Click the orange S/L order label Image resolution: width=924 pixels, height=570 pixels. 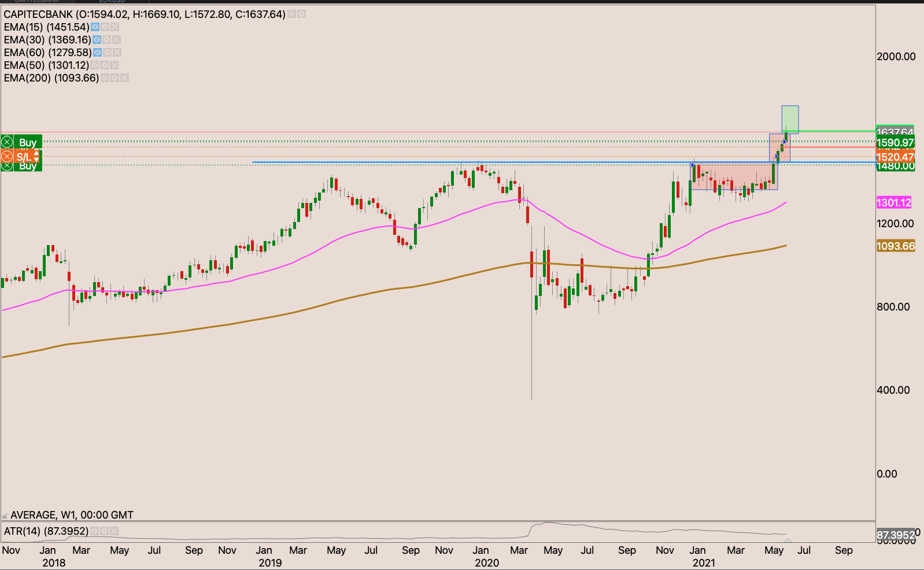pos(23,157)
